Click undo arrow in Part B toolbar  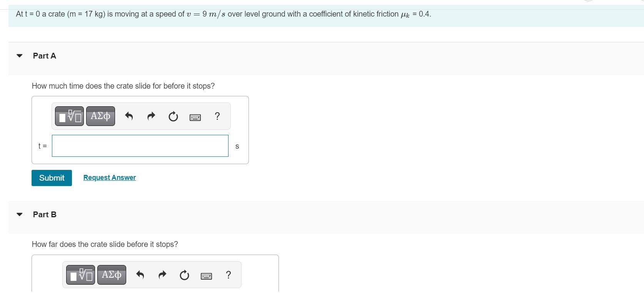(x=140, y=275)
